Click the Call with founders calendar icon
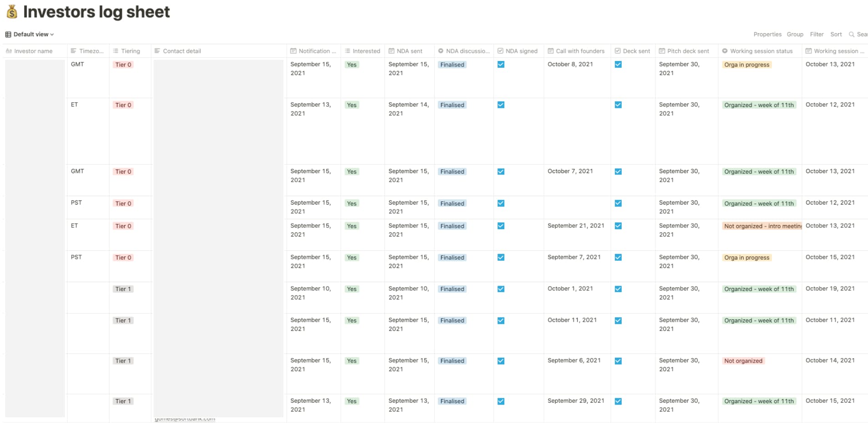The image size is (868, 426). 551,51
